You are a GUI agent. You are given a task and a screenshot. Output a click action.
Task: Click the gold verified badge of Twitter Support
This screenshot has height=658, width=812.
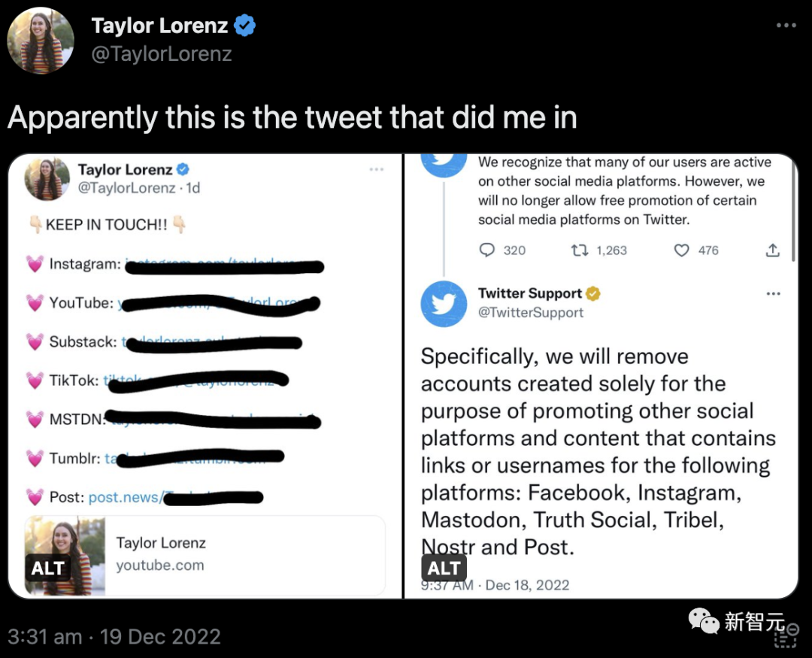(593, 293)
